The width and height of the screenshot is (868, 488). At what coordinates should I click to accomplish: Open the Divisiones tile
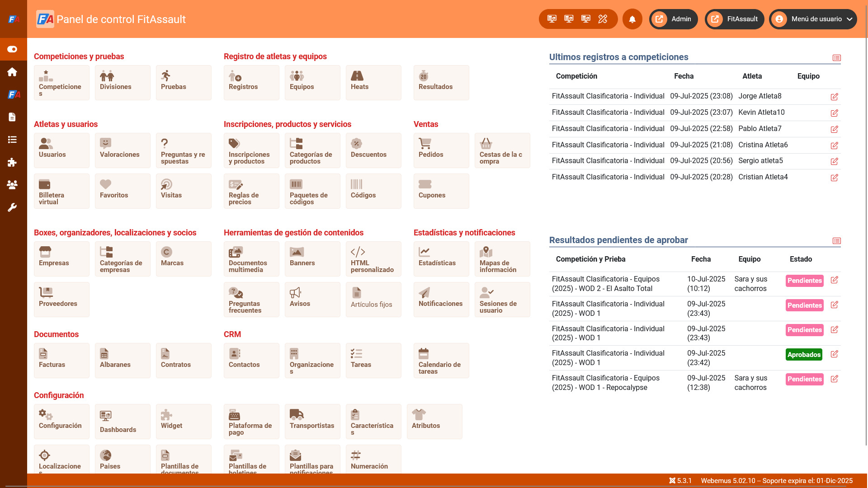(123, 83)
